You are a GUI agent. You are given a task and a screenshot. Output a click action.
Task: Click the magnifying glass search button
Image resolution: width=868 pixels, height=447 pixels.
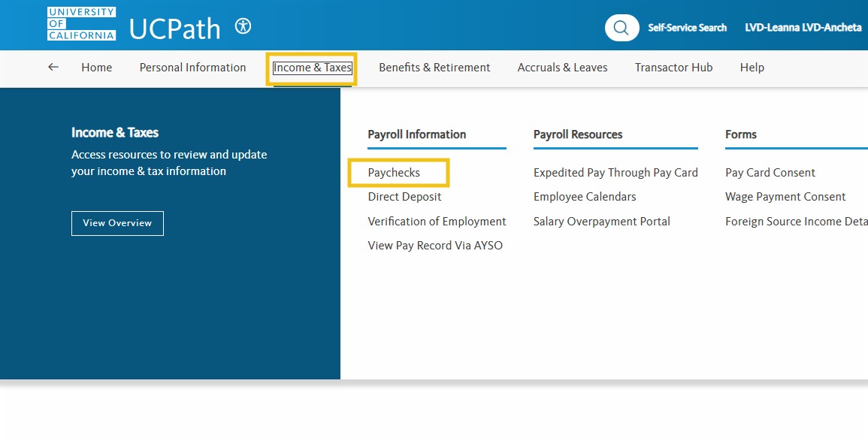click(622, 28)
